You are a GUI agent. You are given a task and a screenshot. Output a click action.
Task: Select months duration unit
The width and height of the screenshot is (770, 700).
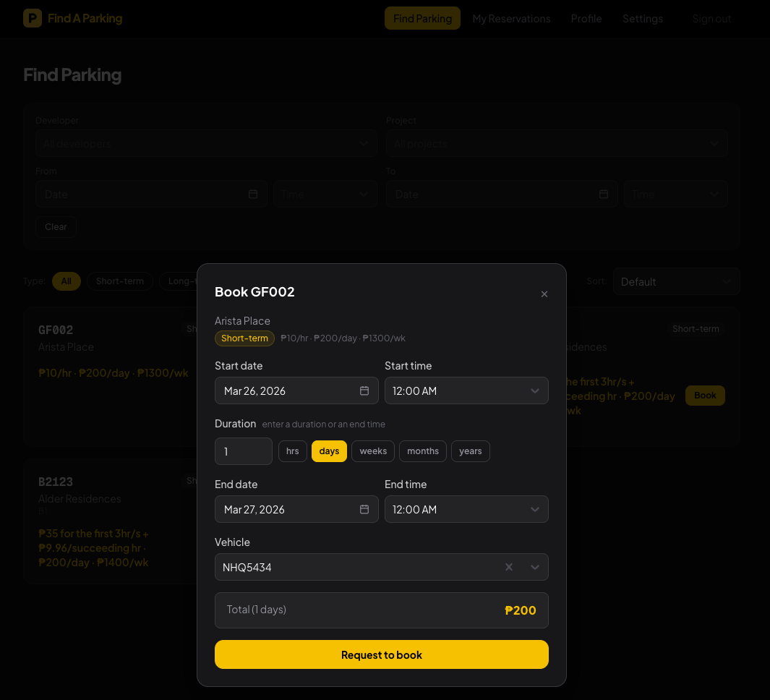coord(423,451)
